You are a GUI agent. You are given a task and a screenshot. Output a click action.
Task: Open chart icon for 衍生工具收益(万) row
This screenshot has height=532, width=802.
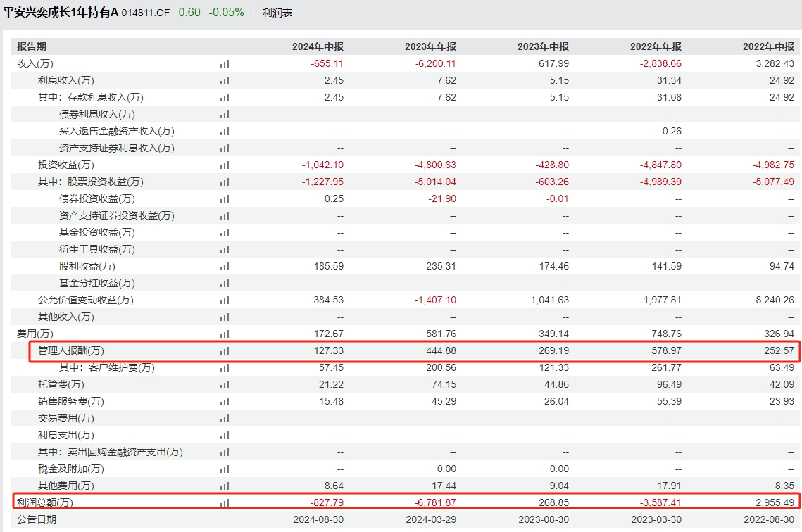click(225, 249)
